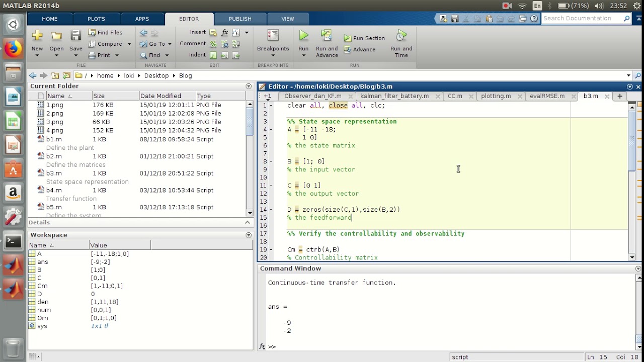Switch to the PLOTS ribbon tab
Image resolution: width=644 pixels, height=362 pixels.
(96, 19)
